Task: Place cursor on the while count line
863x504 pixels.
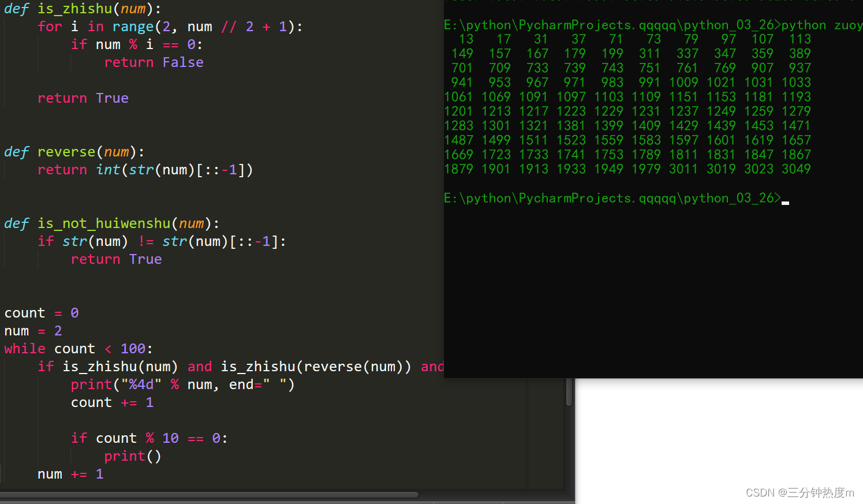Action: (x=75, y=349)
